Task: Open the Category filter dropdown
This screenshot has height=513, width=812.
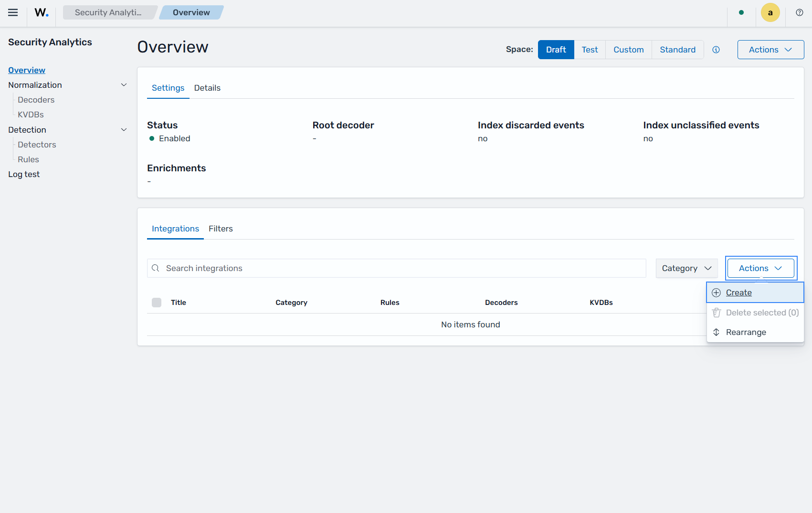Action: [x=686, y=268]
